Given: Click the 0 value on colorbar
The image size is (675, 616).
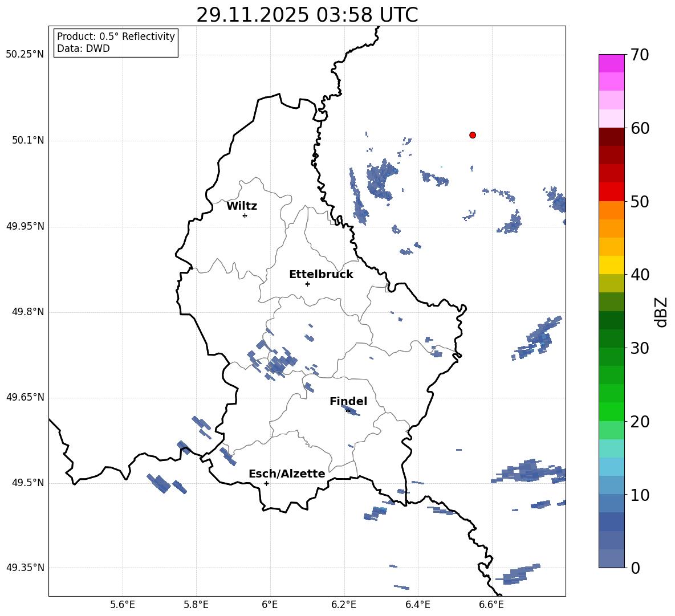Looking at the screenshot, I should pos(635,568).
